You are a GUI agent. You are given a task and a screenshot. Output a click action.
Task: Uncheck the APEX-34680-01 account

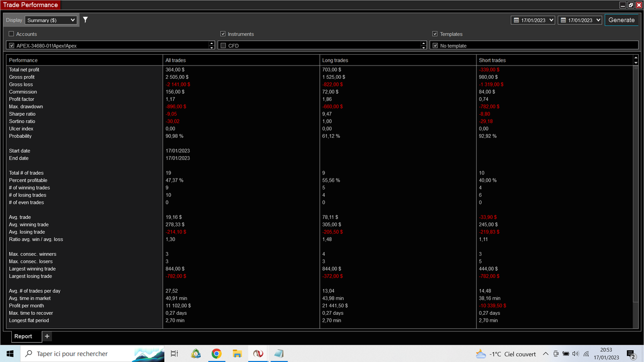click(x=12, y=46)
